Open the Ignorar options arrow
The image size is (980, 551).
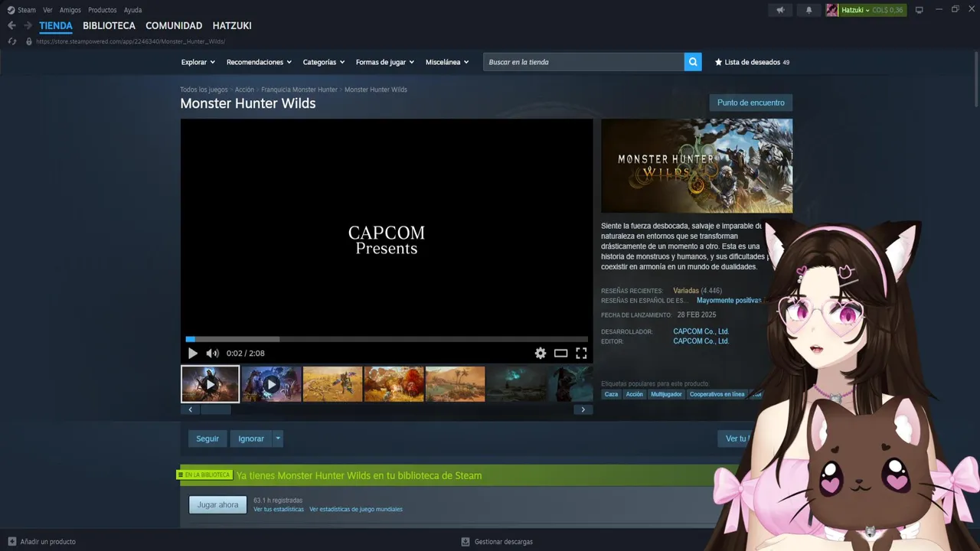pos(278,439)
